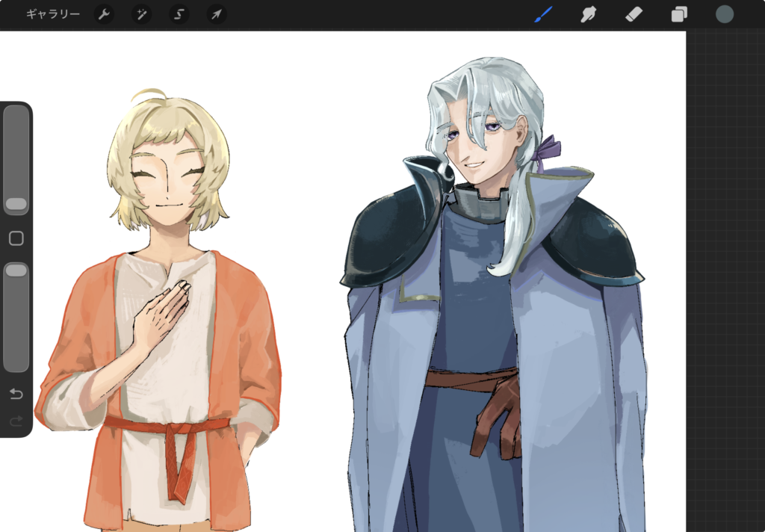Activate the Selection S-shaped tool

pos(179,14)
